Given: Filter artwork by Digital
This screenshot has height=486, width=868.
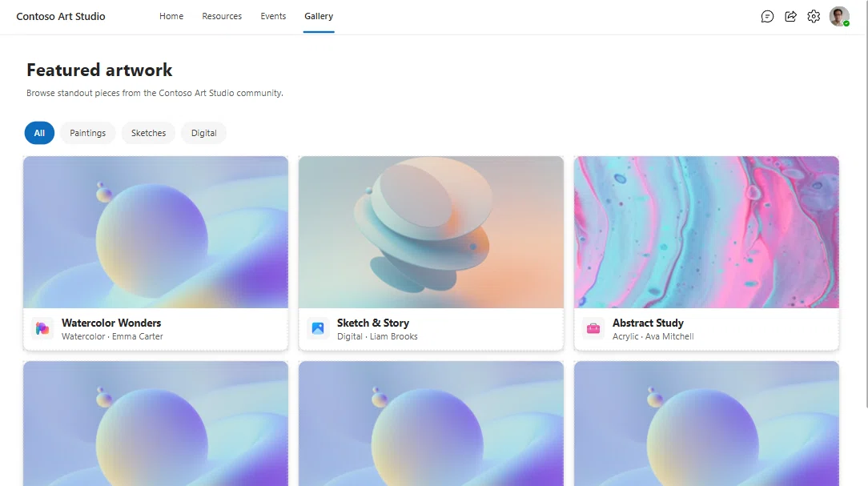Looking at the screenshot, I should tap(203, 133).
